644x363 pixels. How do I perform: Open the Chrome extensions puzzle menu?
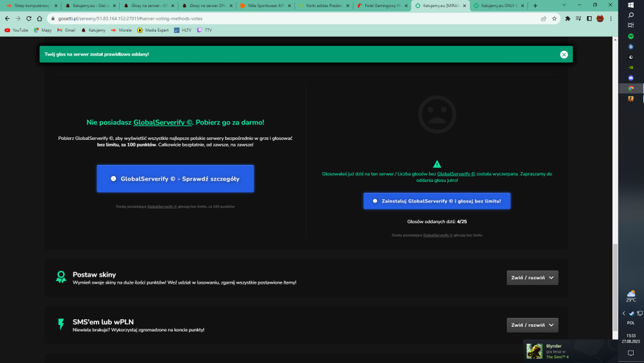567,19
